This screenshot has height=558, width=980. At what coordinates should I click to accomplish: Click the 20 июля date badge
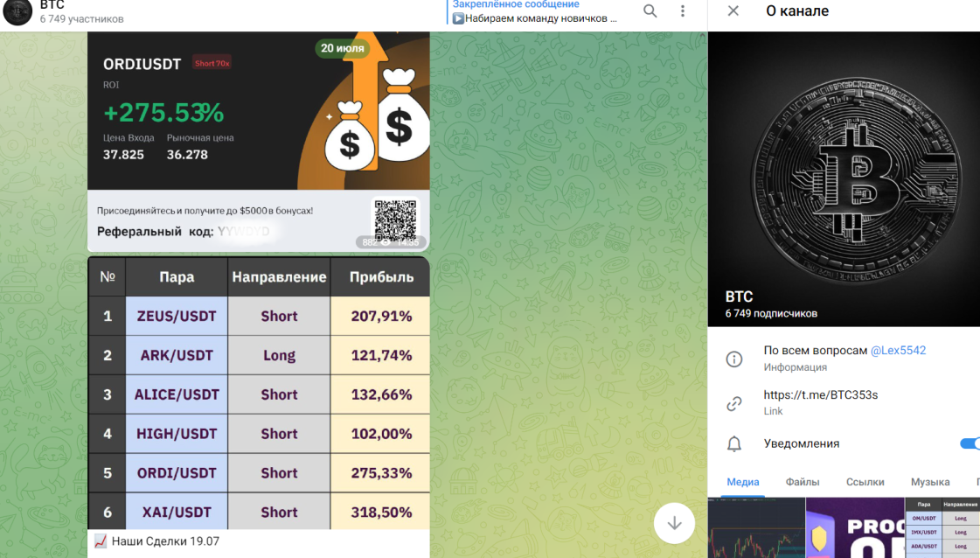coord(343,48)
